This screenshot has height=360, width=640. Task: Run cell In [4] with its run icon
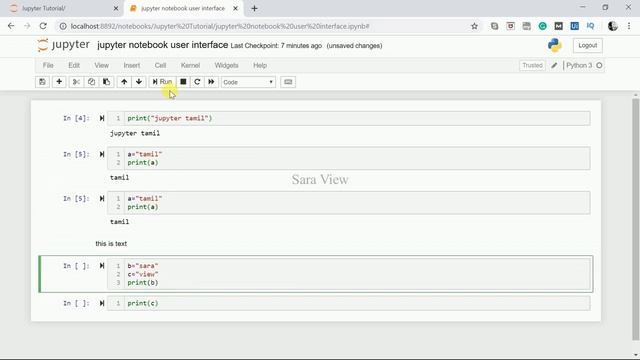[x=102, y=118]
